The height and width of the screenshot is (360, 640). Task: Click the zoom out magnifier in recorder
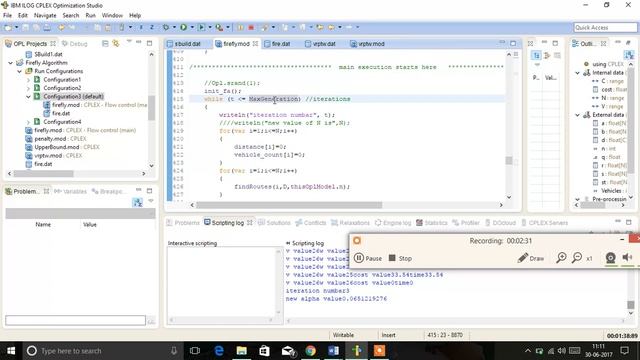(577, 258)
